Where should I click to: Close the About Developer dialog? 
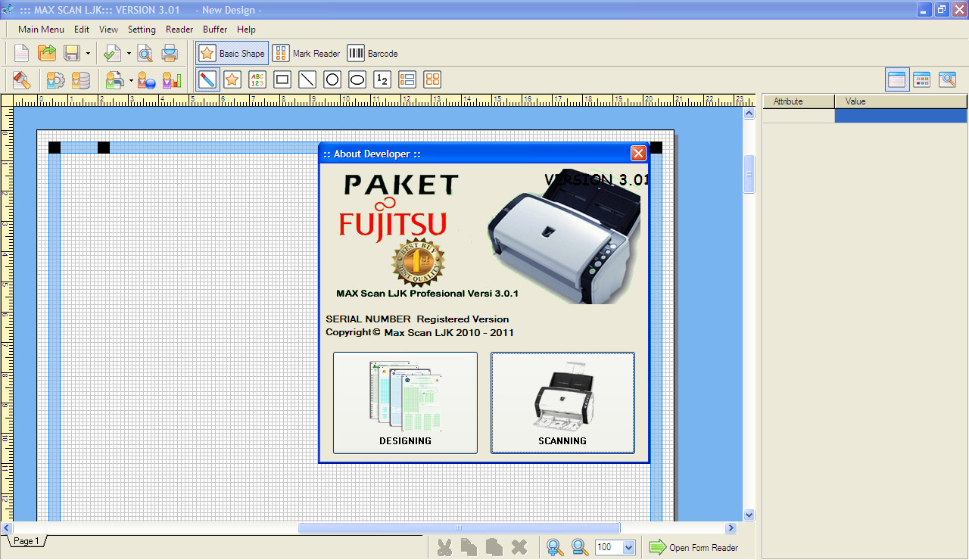click(x=639, y=154)
